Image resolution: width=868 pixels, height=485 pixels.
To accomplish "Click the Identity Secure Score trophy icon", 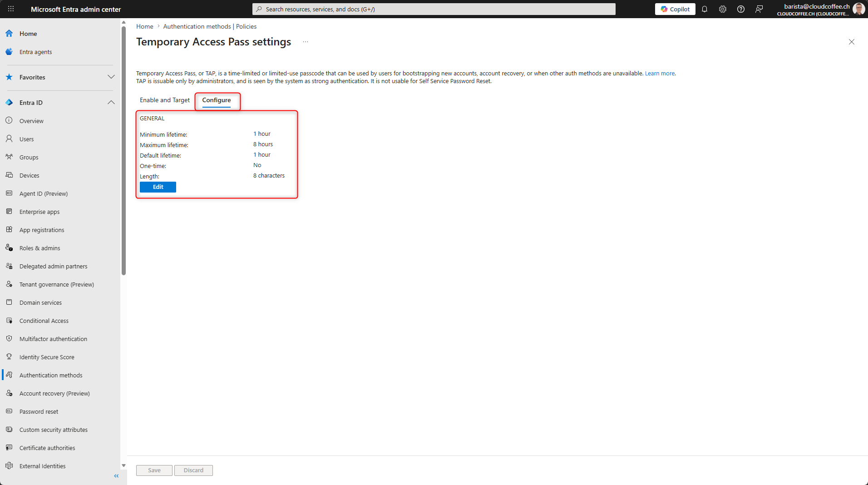I will click(9, 357).
